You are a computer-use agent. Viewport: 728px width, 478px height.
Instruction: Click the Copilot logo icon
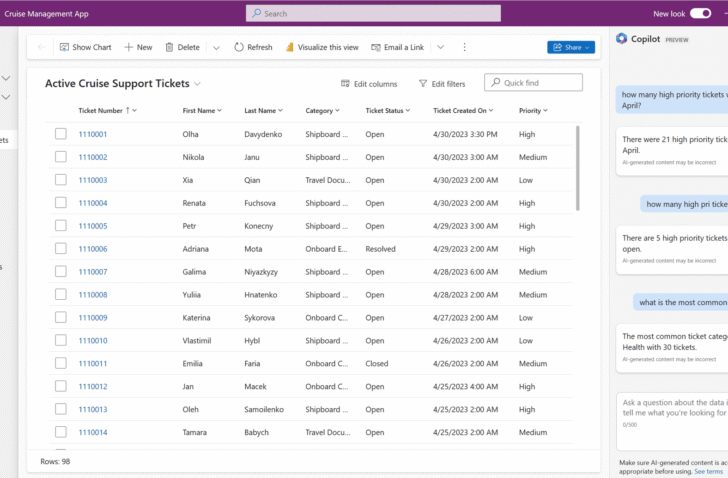click(x=621, y=39)
